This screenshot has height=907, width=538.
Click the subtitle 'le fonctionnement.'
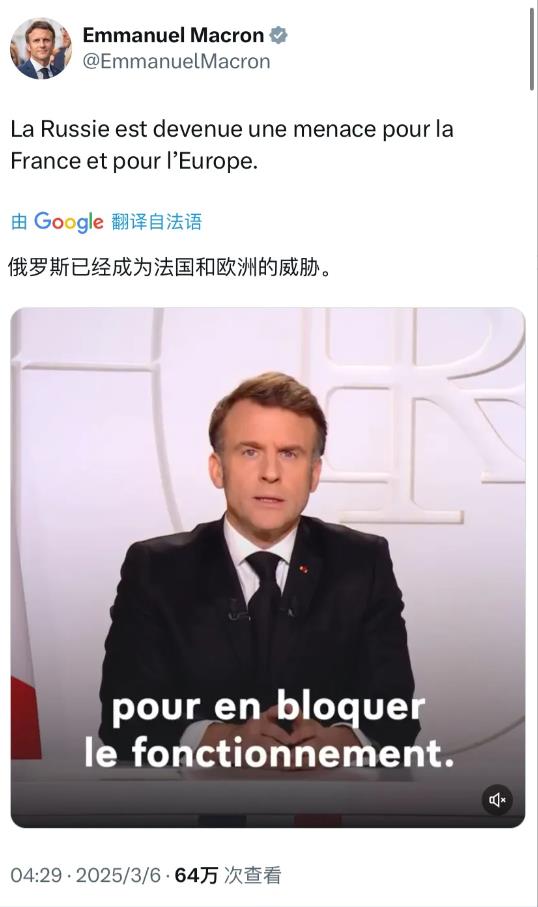[x=269, y=753]
